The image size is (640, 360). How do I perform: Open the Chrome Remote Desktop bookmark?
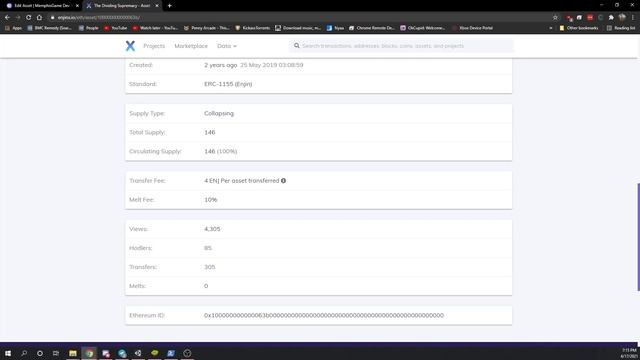point(372,28)
